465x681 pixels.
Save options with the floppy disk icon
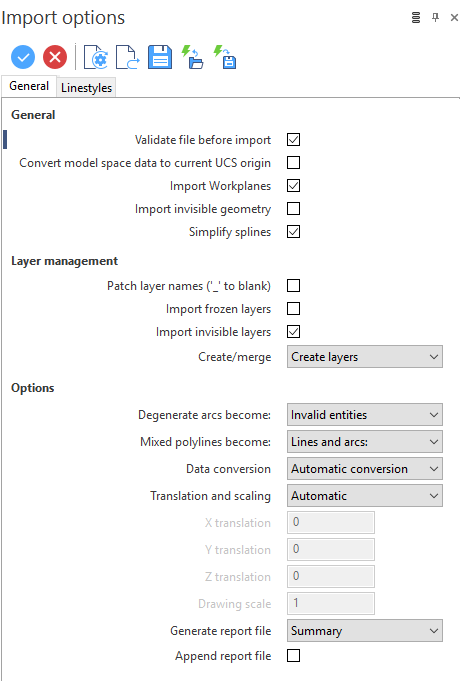160,57
